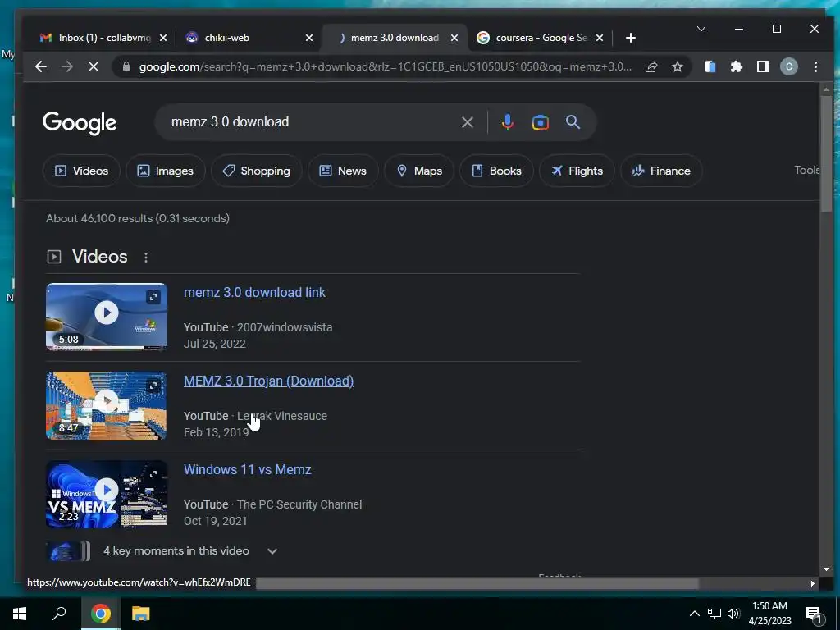
Task: Submit search with magnifier icon
Action: point(573,122)
